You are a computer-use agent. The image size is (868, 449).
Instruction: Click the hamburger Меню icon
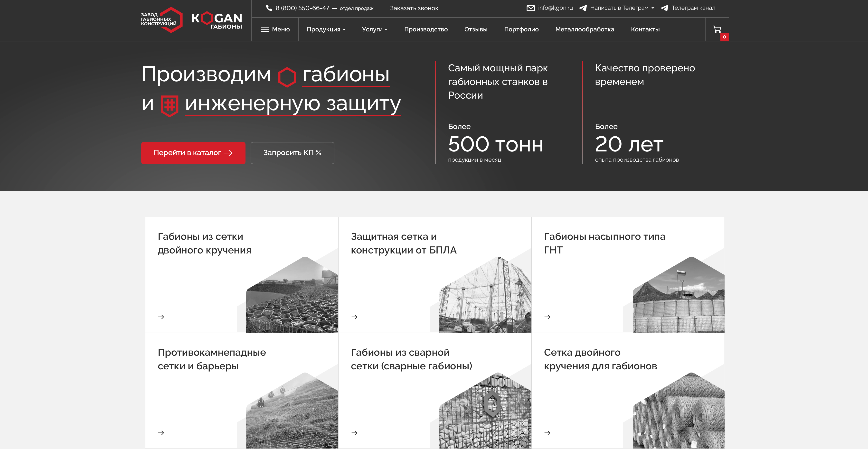(x=265, y=29)
